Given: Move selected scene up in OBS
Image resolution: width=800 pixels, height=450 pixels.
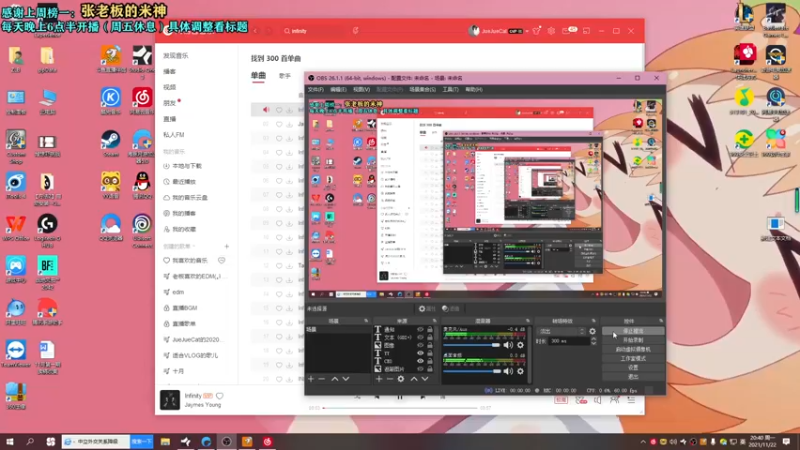Looking at the screenshot, I should coord(335,379).
